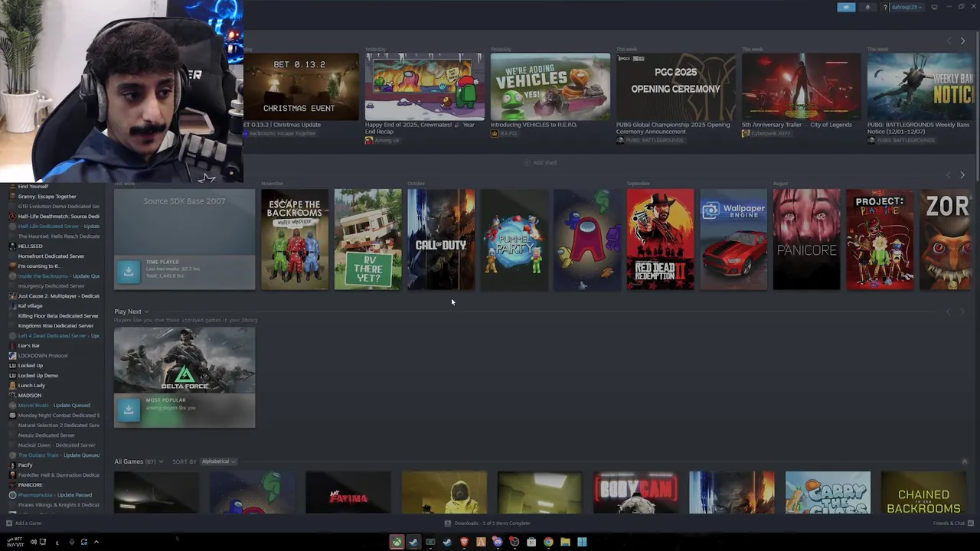Open Google Chrome from the taskbar
Screen dimensions: 980x551
tap(548, 543)
